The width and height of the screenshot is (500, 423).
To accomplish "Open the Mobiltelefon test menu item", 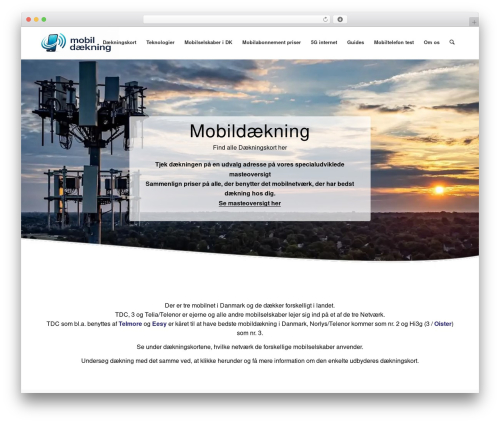I will [x=394, y=42].
